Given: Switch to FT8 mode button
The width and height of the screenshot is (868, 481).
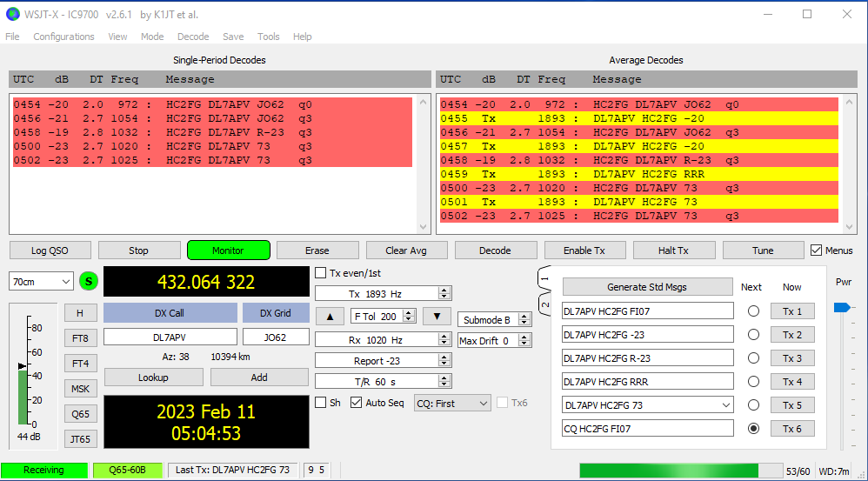Looking at the screenshot, I should 80,338.
